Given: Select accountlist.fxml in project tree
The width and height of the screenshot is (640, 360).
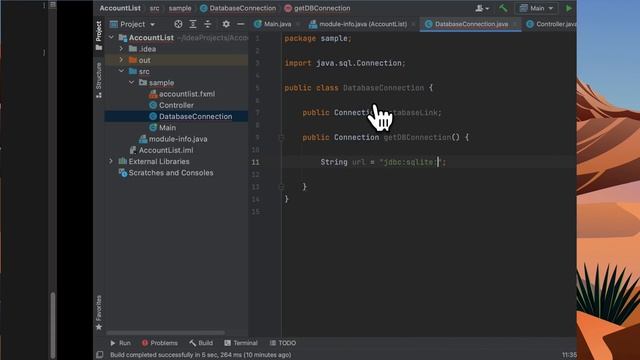Looking at the screenshot, I should click(x=182, y=94).
